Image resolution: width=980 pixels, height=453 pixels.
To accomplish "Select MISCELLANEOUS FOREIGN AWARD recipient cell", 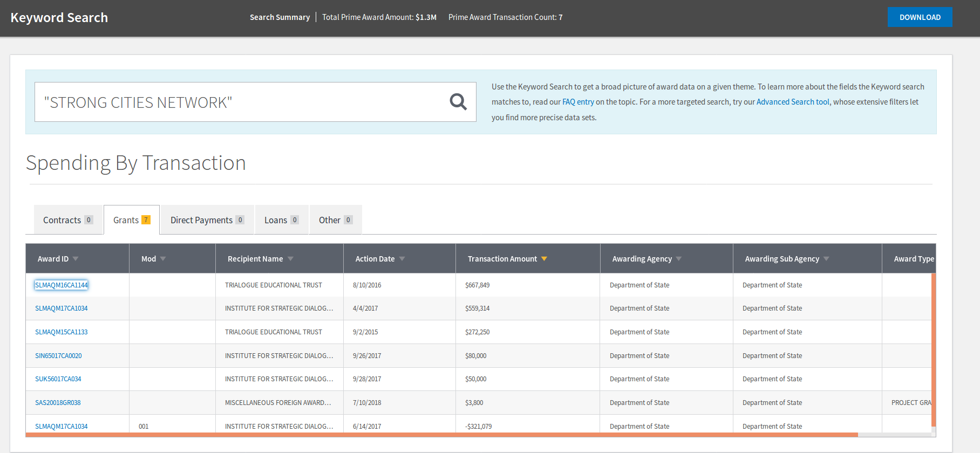I will [280, 403].
